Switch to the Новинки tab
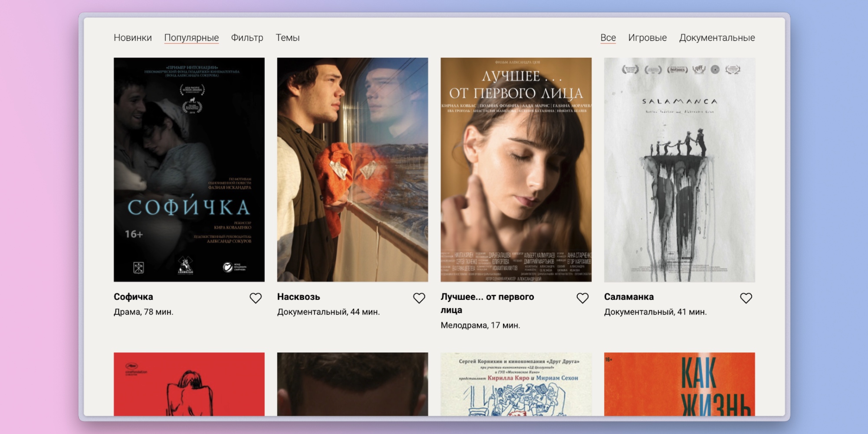The width and height of the screenshot is (868, 434). 133,38
